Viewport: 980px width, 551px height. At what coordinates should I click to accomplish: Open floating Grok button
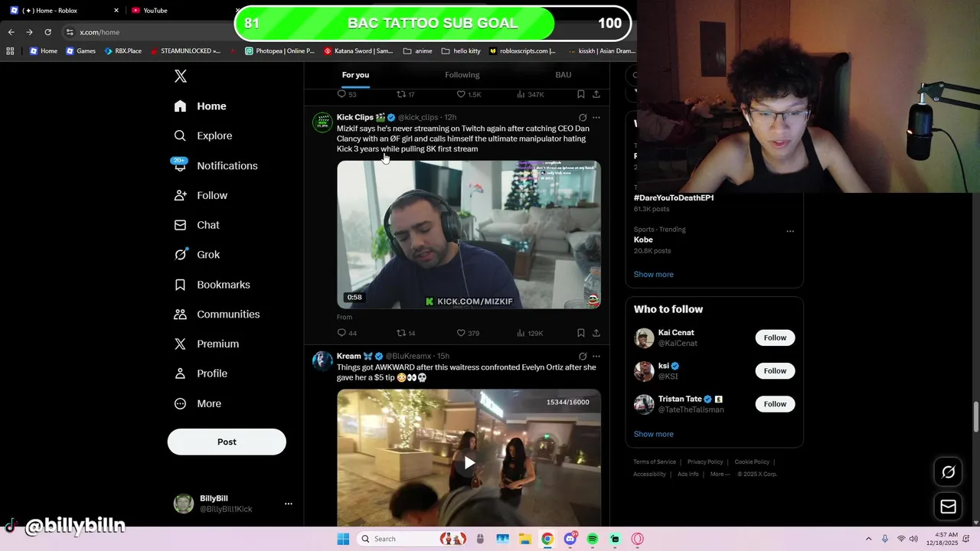948,472
